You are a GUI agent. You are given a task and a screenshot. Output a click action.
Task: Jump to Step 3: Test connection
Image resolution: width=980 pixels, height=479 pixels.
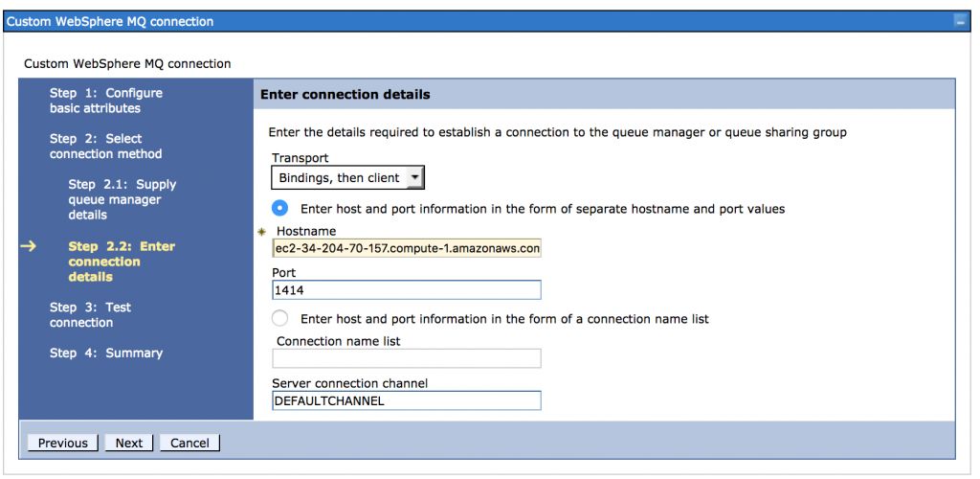[x=91, y=315]
